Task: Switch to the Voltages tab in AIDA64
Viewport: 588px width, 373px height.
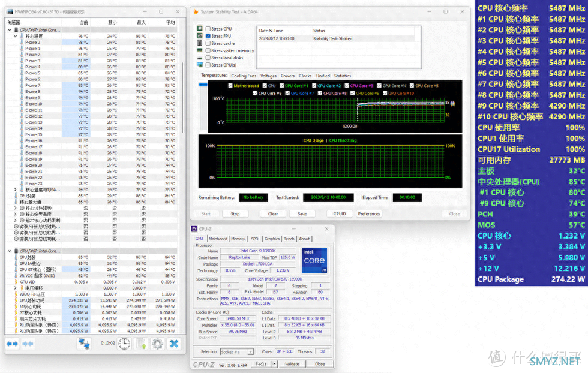Action: [269, 76]
